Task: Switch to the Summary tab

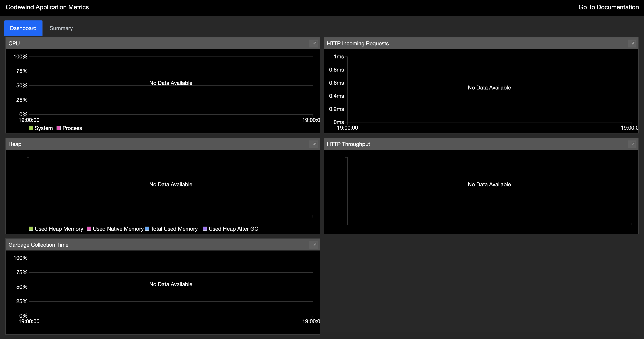Action: 61,28
